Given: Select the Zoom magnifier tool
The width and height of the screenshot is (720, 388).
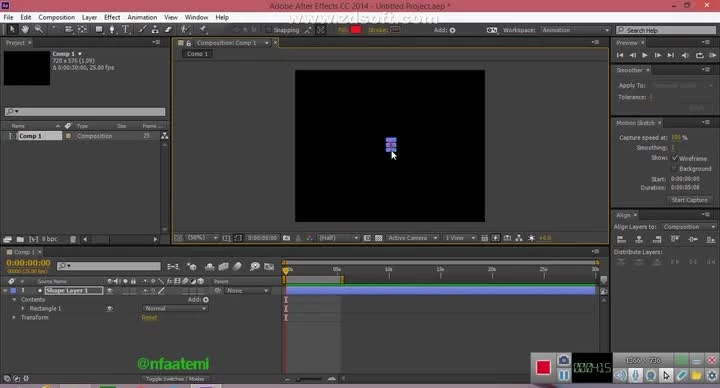Looking at the screenshot, I should [x=39, y=29].
